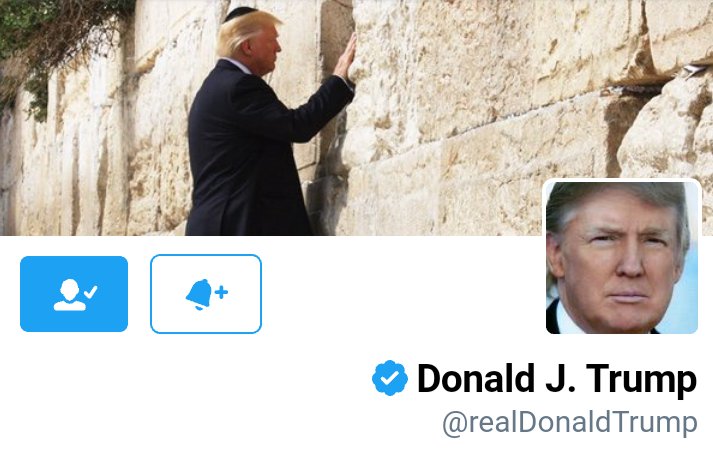713x467 pixels.
Task: Click the small checkmark beside person silhouette
Action: 90,291
